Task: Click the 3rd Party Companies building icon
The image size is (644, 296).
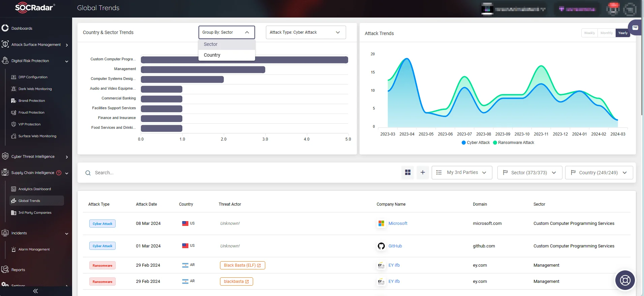Action: 13,213
